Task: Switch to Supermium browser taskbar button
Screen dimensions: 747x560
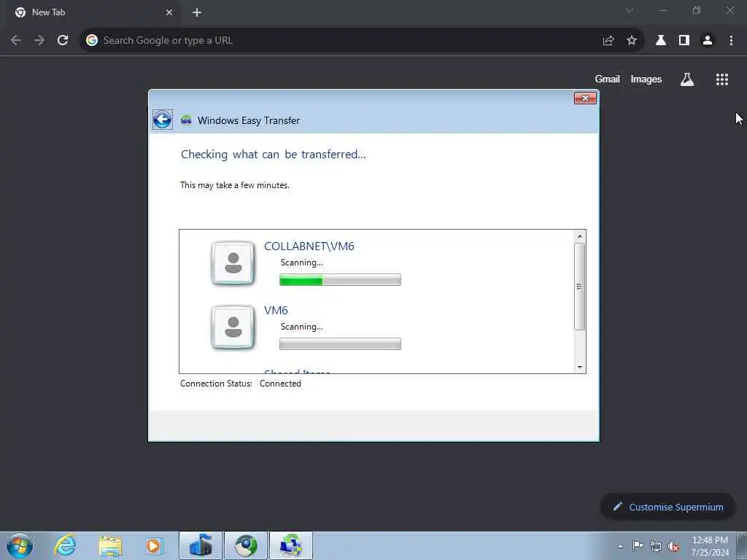Action: (246, 545)
